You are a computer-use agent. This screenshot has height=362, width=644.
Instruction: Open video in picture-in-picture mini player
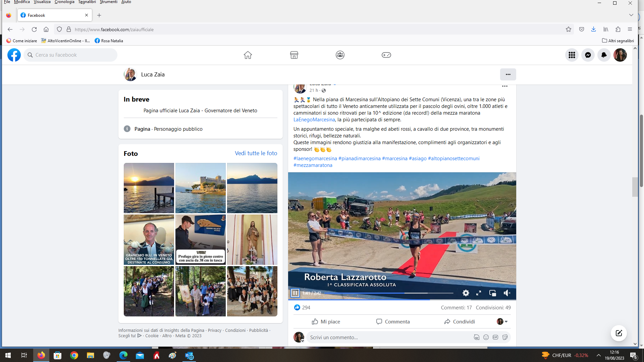[x=493, y=293]
